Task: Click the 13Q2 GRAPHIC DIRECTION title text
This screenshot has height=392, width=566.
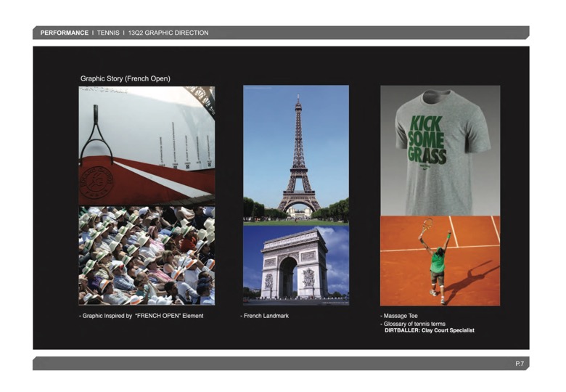Action: [x=168, y=33]
